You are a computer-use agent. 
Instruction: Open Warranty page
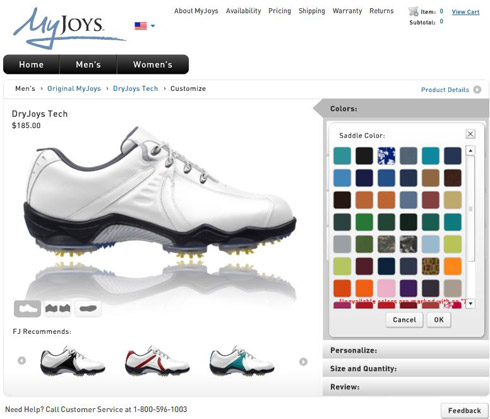click(x=347, y=11)
